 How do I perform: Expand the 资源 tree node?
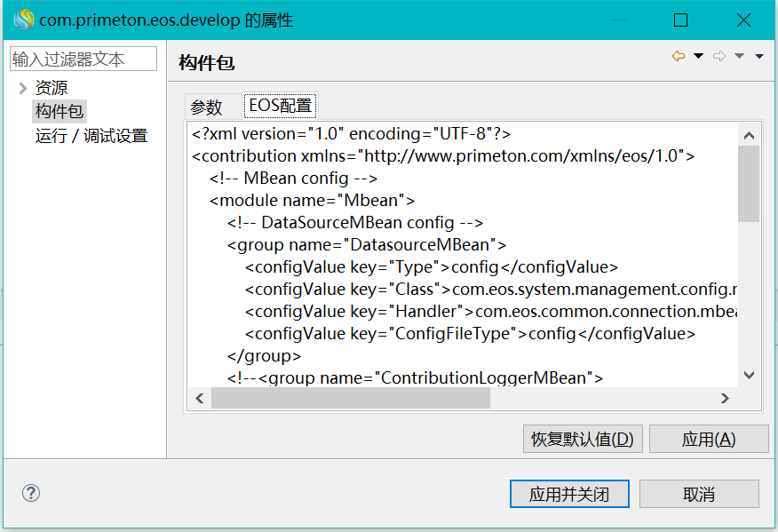click(22, 88)
